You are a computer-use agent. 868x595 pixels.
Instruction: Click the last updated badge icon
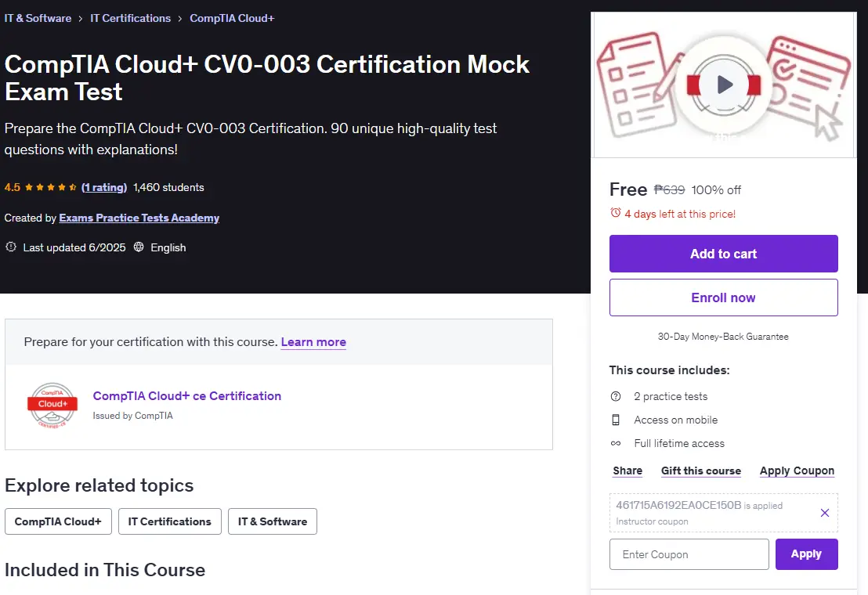10,247
